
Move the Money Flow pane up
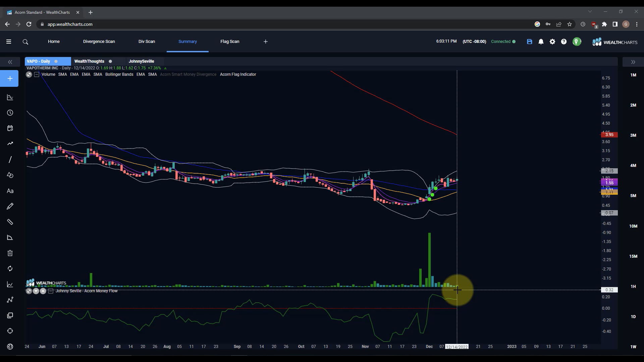coord(43,291)
